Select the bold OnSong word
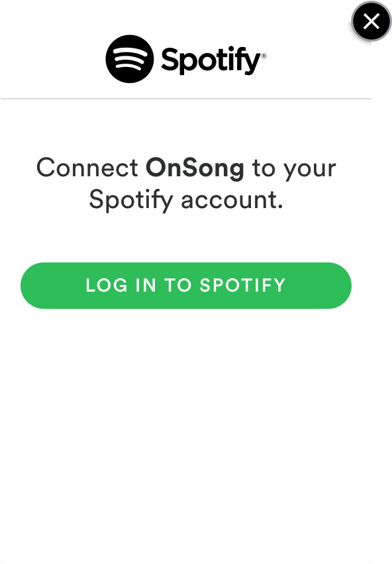This screenshot has height=564, width=392. (195, 168)
